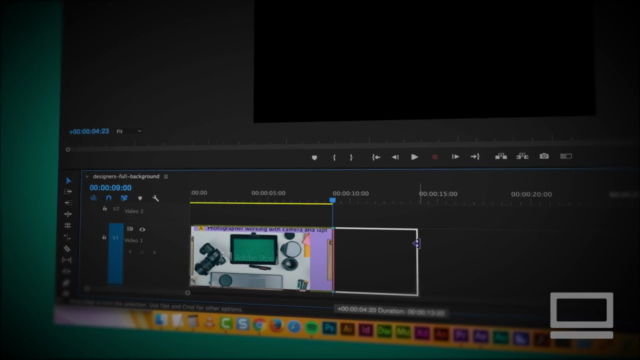
Task: Click the timeline zoom scroll handle
Action: pos(188,293)
